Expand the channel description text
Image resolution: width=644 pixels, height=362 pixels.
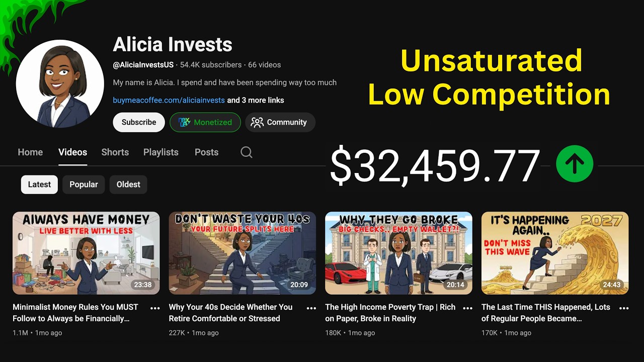click(x=225, y=82)
